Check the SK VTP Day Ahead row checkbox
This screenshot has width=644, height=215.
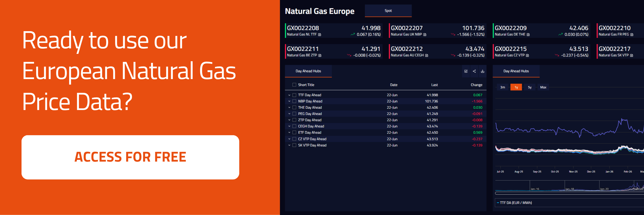point(294,145)
